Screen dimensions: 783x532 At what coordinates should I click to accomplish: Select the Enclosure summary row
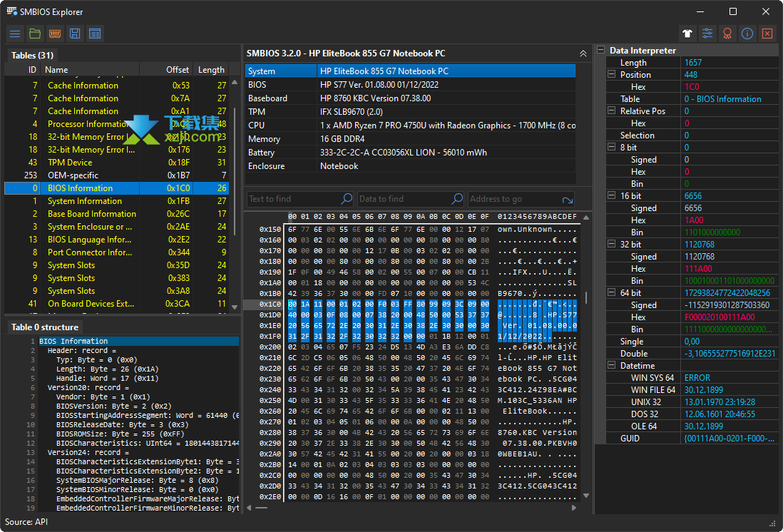click(x=410, y=166)
